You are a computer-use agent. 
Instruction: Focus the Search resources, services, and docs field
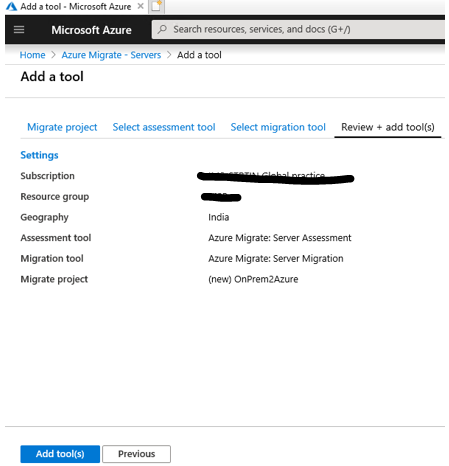(x=298, y=29)
